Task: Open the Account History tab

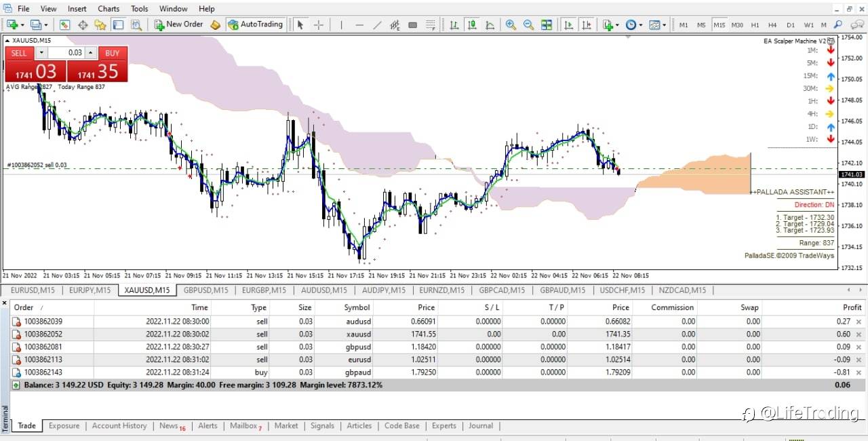Action: [x=119, y=425]
